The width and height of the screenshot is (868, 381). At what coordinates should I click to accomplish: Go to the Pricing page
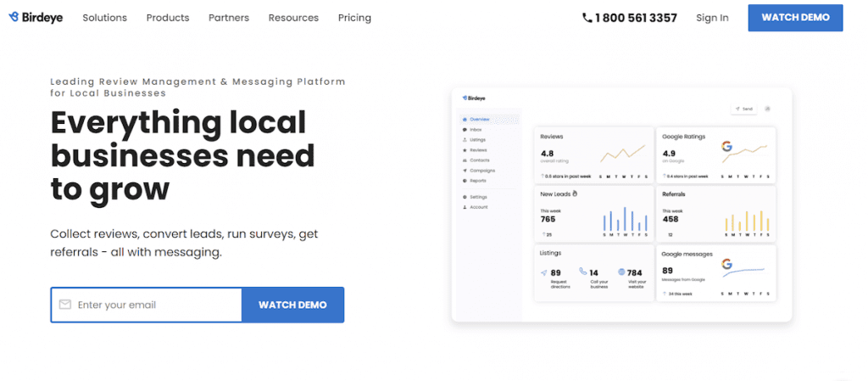click(x=354, y=18)
